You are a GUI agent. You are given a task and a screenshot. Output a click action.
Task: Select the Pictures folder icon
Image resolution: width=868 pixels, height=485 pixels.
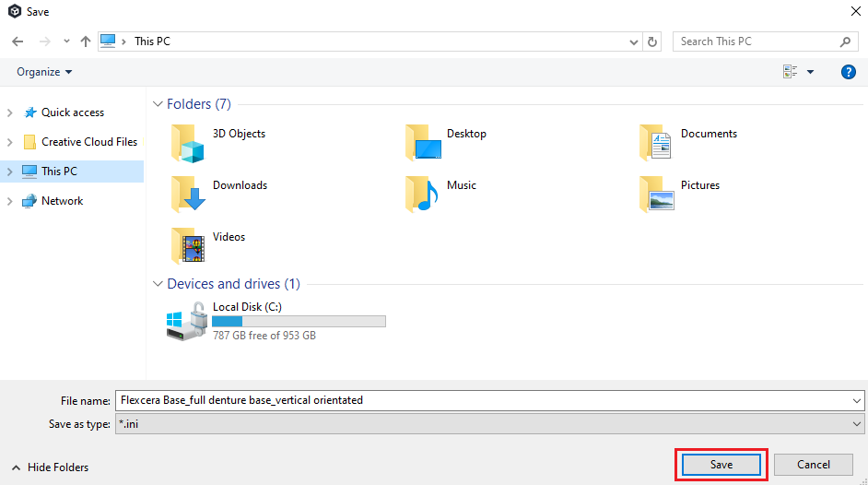(657, 194)
